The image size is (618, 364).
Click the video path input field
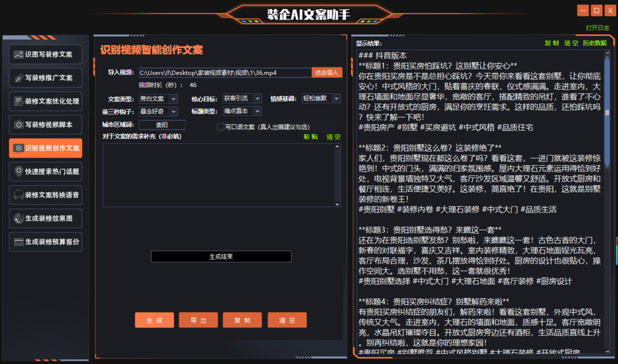click(x=225, y=73)
